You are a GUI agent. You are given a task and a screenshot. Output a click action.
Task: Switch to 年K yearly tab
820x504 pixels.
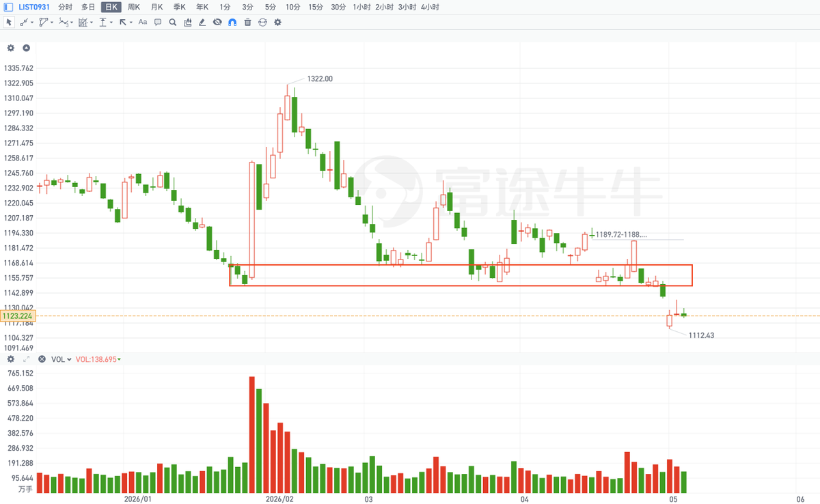[x=202, y=7]
